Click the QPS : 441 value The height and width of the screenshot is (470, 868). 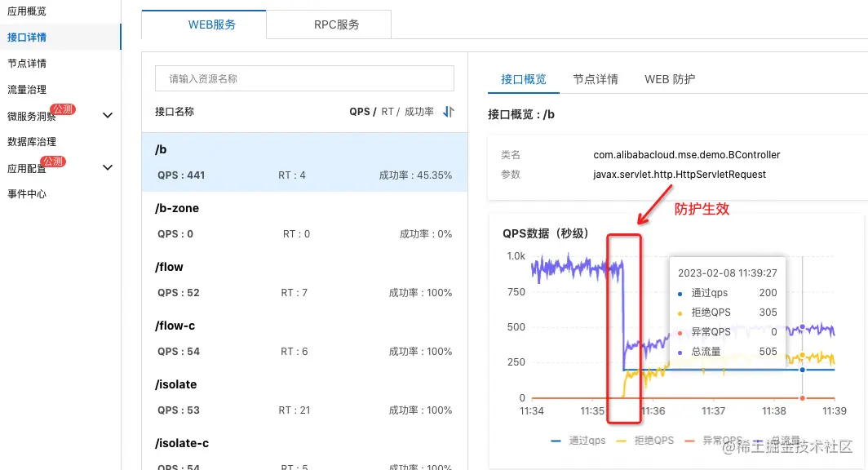[x=181, y=175]
